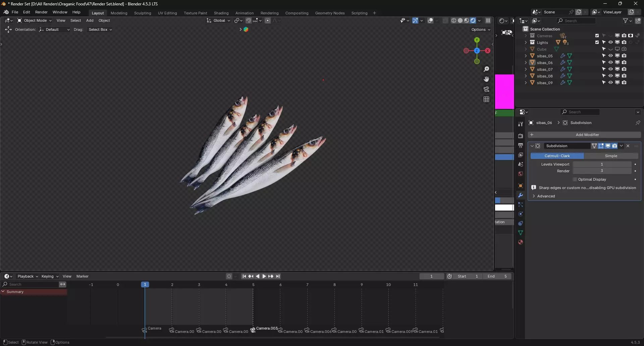Select material preview shading

click(467, 20)
